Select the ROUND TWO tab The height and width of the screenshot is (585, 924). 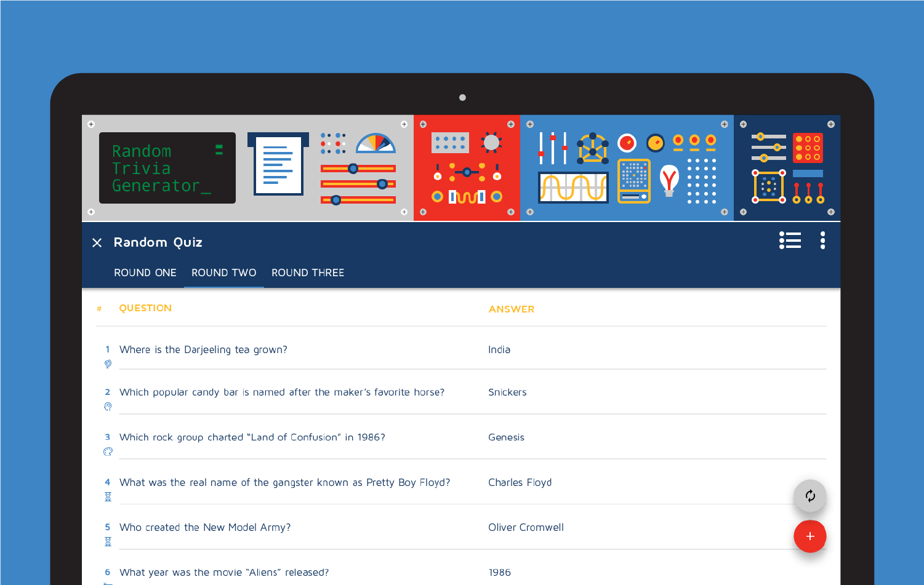click(223, 273)
